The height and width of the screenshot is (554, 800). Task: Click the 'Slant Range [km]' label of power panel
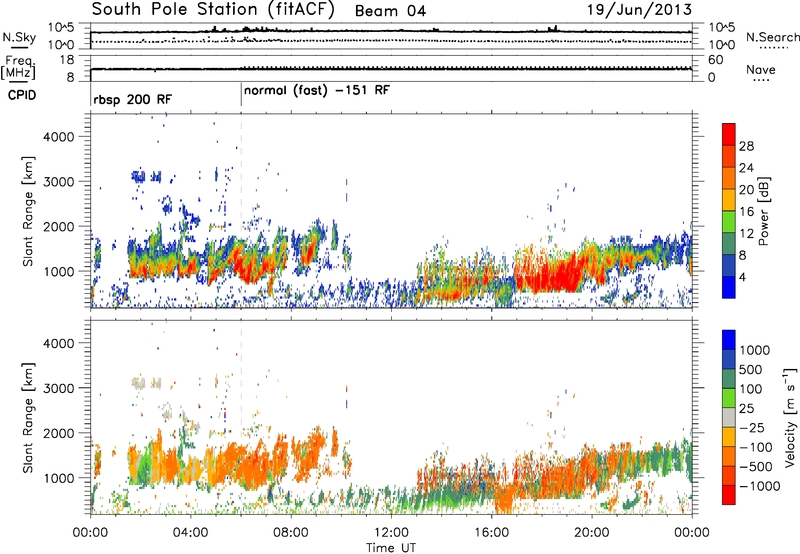click(28, 211)
